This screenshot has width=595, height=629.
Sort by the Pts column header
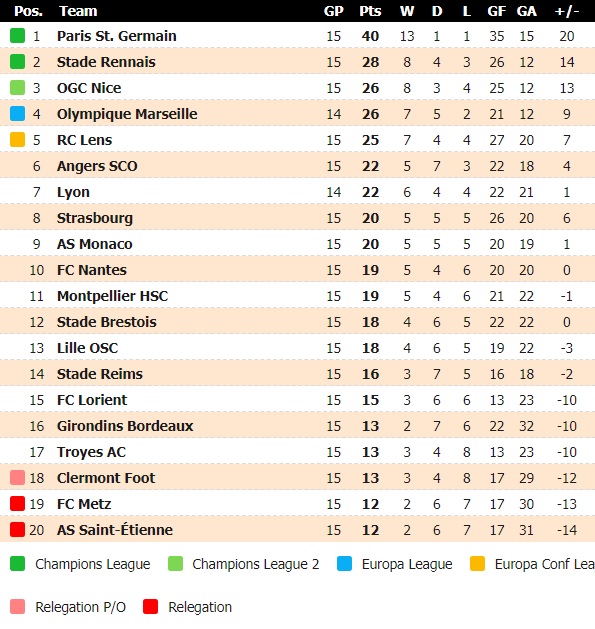(370, 11)
